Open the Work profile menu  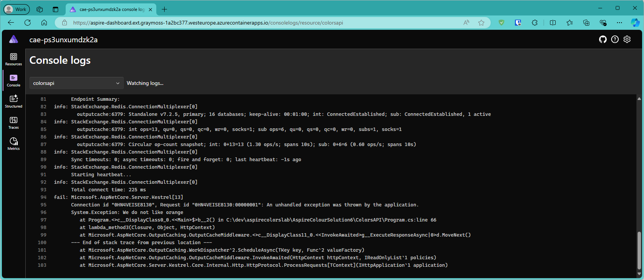16,9
